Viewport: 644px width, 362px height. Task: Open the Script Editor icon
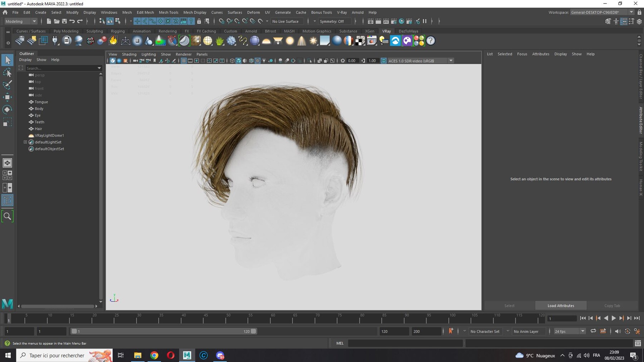(638, 343)
